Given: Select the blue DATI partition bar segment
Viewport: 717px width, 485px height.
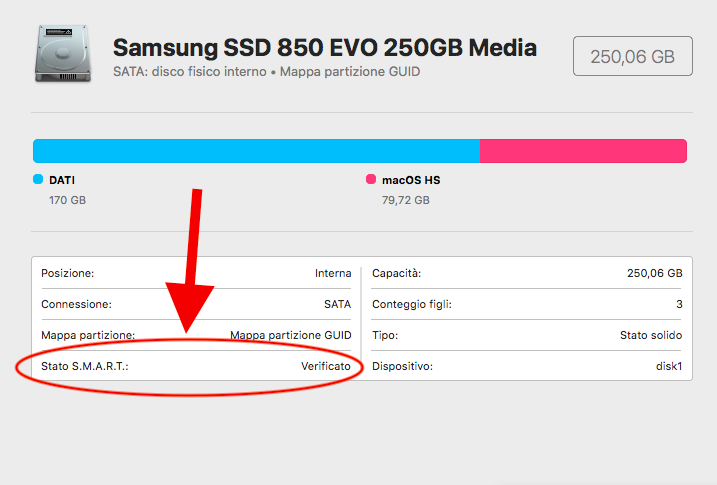Looking at the screenshot, I should click(257, 151).
